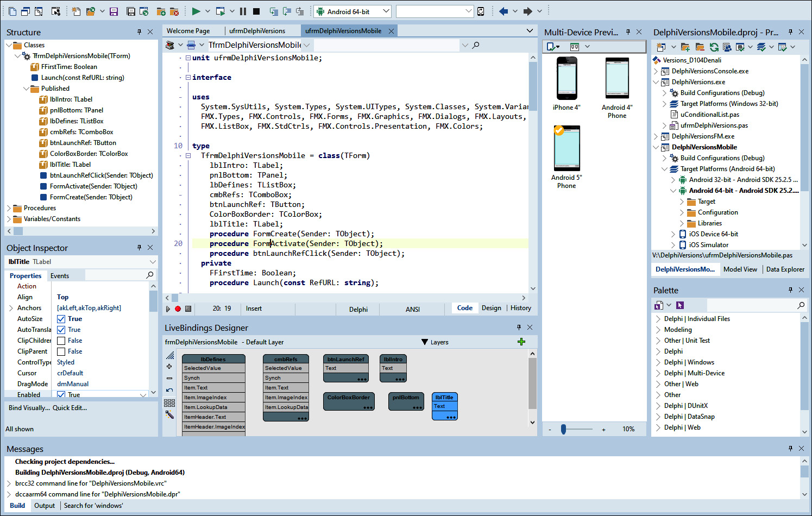Screen dimensions: 812x516
Task: Enable the ClipChildren checkbox
Action: point(61,341)
